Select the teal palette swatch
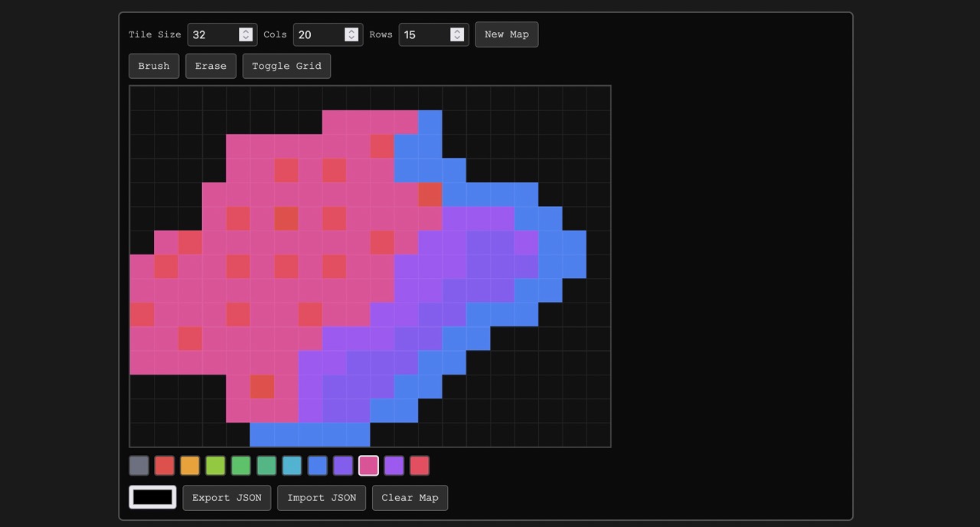 [292, 465]
